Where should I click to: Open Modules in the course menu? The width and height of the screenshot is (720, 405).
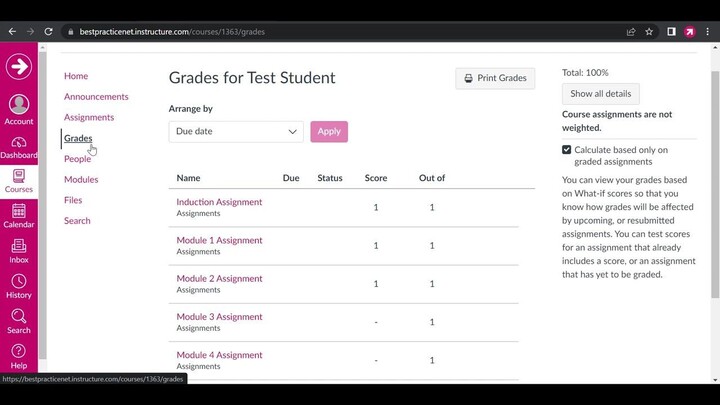pos(81,179)
